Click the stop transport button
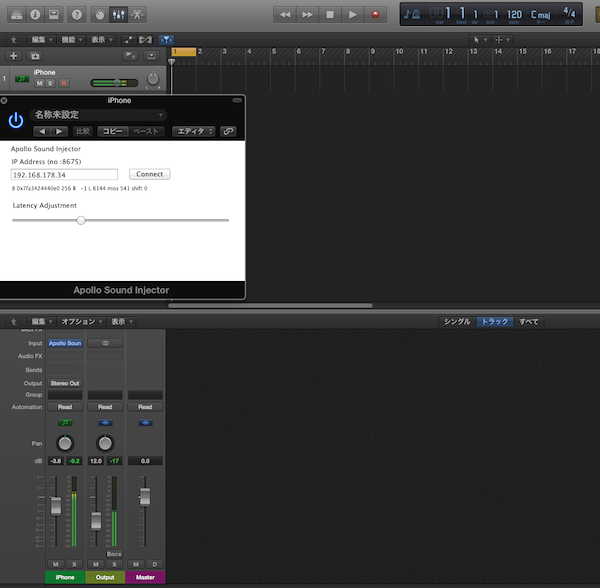This screenshot has height=588, width=600. (330, 15)
